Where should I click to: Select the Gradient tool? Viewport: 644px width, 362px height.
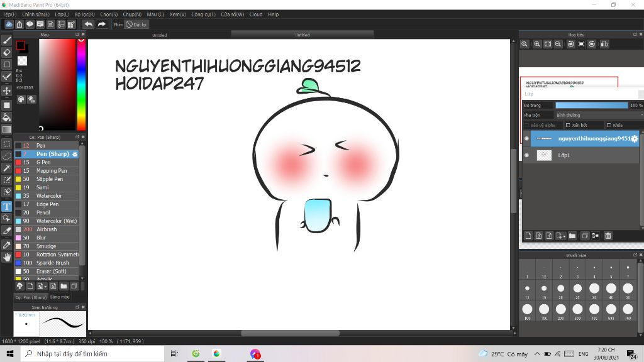pos(6,129)
